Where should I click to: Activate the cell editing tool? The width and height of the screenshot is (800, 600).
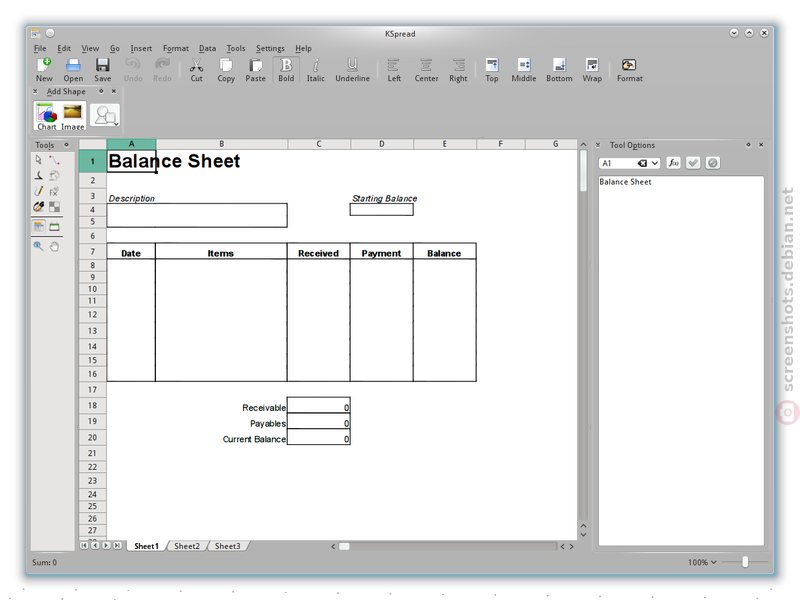pos(39,227)
